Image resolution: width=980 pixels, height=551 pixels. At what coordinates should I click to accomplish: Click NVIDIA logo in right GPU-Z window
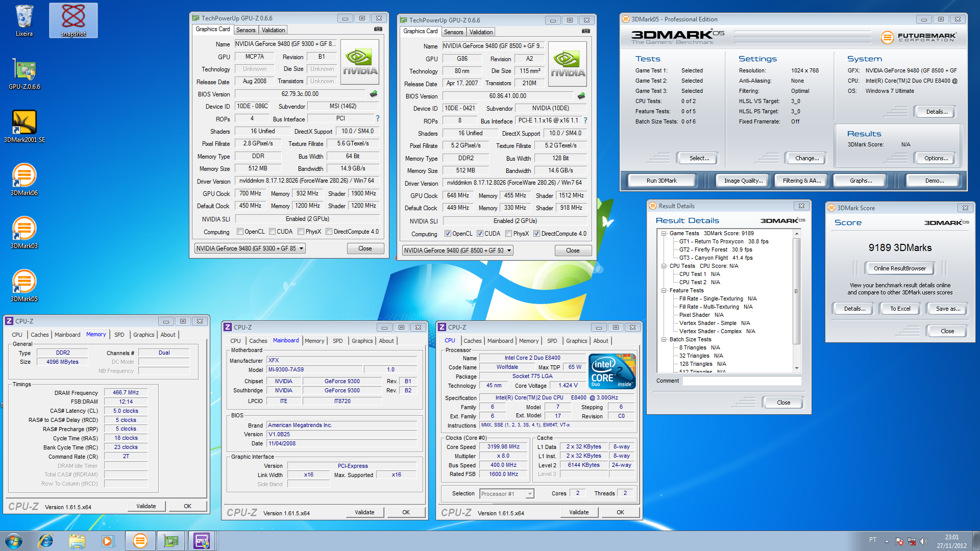[568, 64]
